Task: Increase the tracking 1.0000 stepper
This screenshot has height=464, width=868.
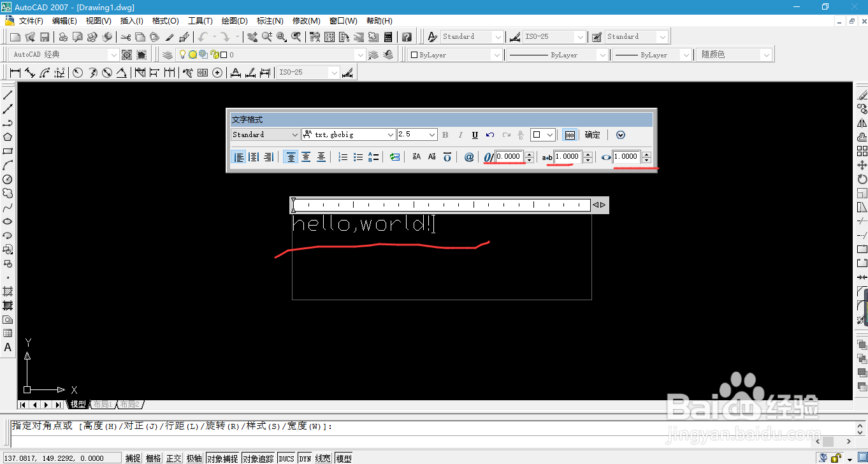Action: pos(588,154)
